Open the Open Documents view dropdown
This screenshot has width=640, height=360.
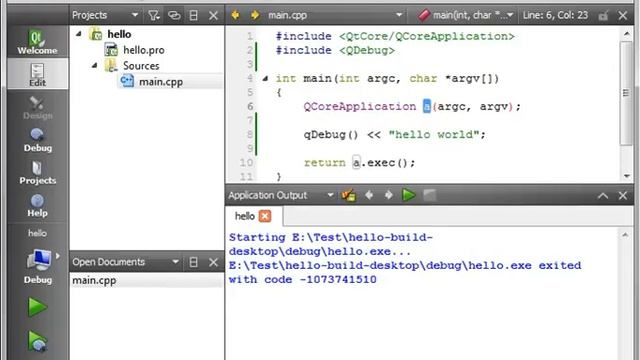pyautogui.click(x=175, y=262)
